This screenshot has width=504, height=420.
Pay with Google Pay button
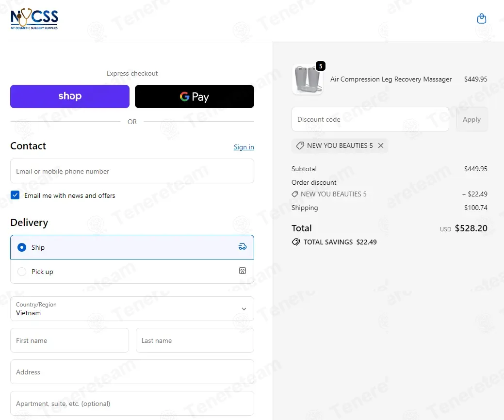point(195,97)
